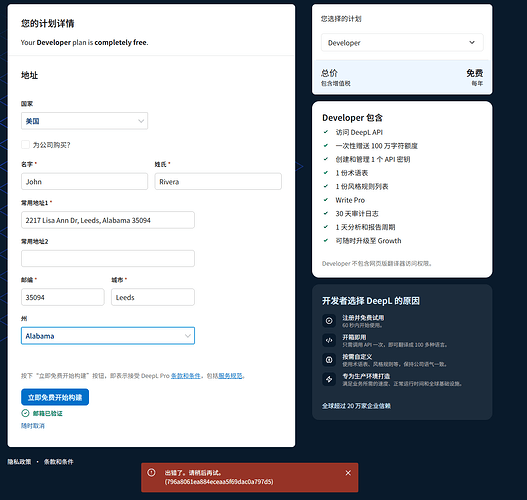Click the 免费 price value

tap(475, 73)
